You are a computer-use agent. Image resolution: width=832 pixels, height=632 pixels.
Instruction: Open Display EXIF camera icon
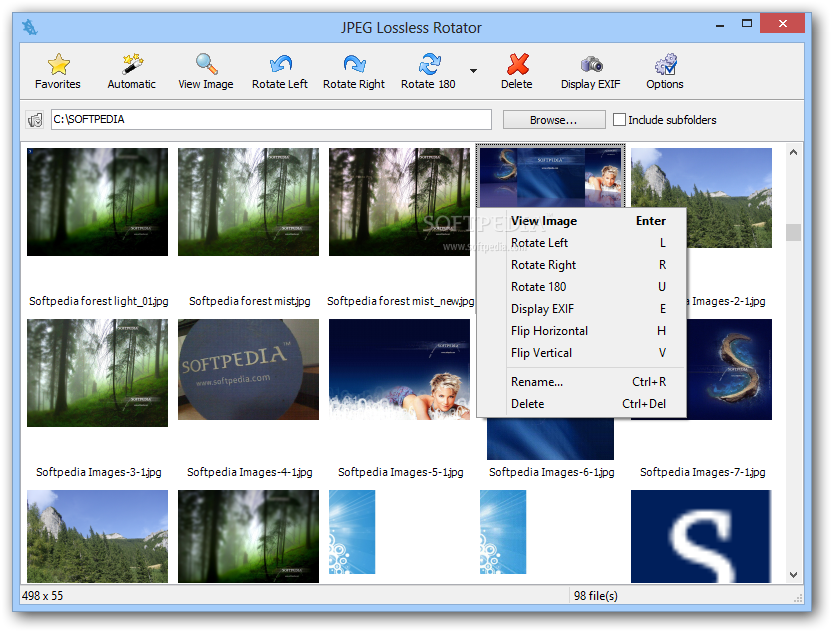click(x=591, y=64)
